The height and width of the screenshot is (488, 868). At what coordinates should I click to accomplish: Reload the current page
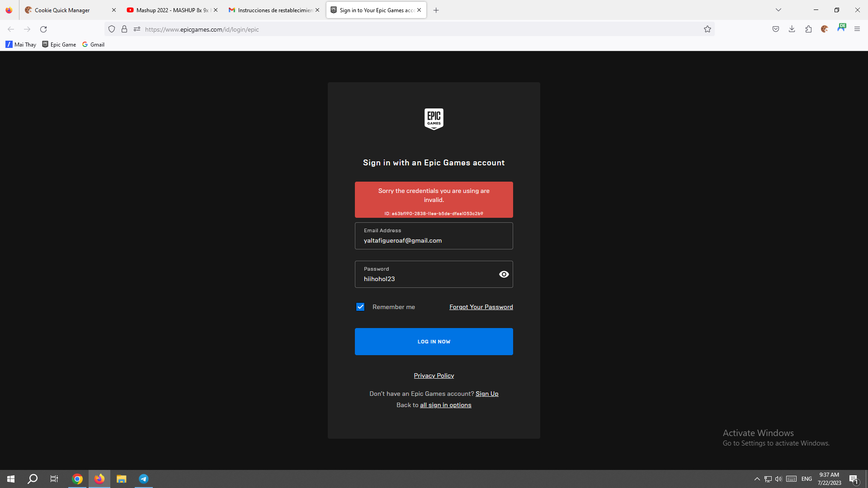43,29
